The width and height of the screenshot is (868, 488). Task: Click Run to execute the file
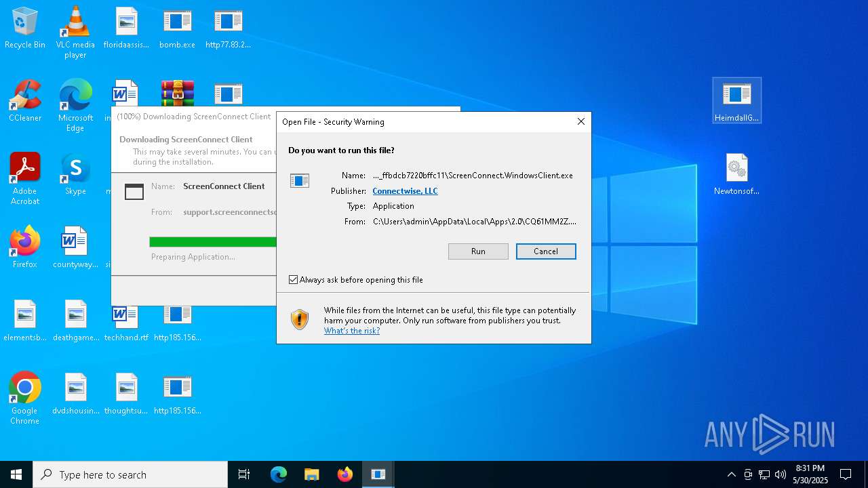point(478,251)
